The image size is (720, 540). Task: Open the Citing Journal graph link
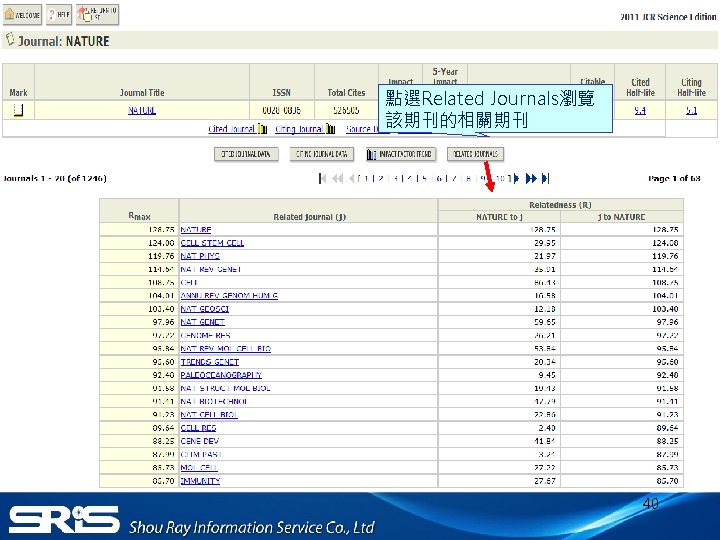tap(299, 129)
